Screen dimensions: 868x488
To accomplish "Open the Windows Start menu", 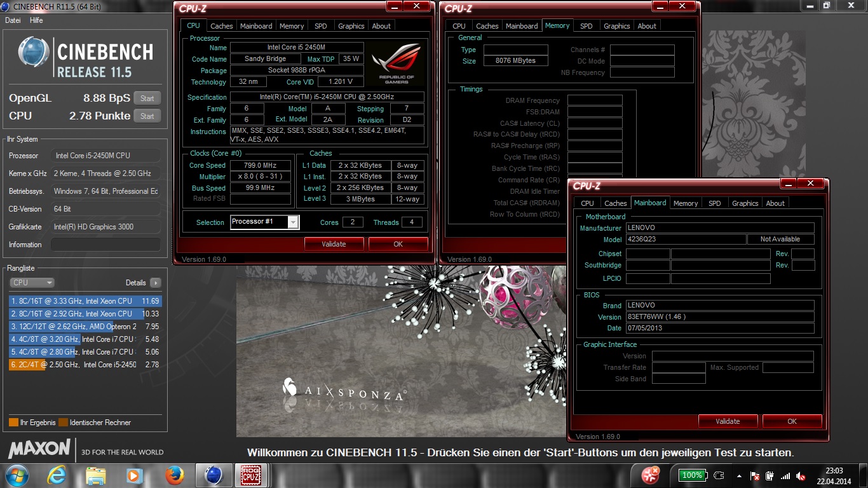I will (17, 475).
